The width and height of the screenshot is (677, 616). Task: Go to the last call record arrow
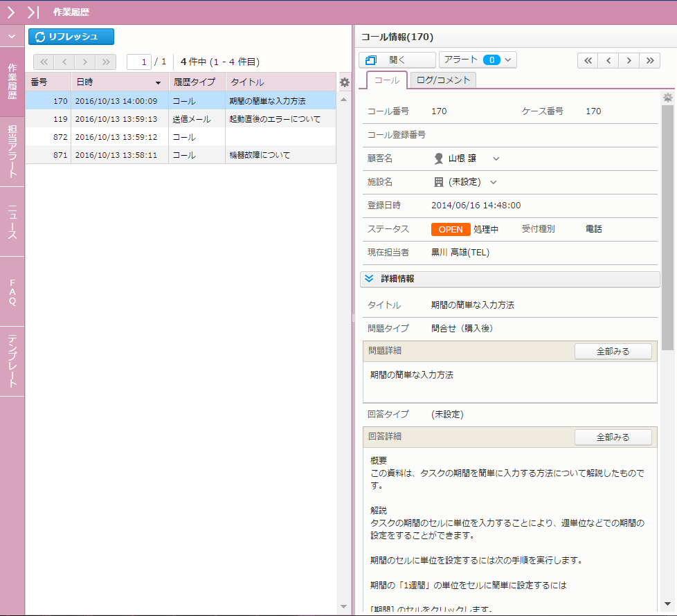(649, 60)
